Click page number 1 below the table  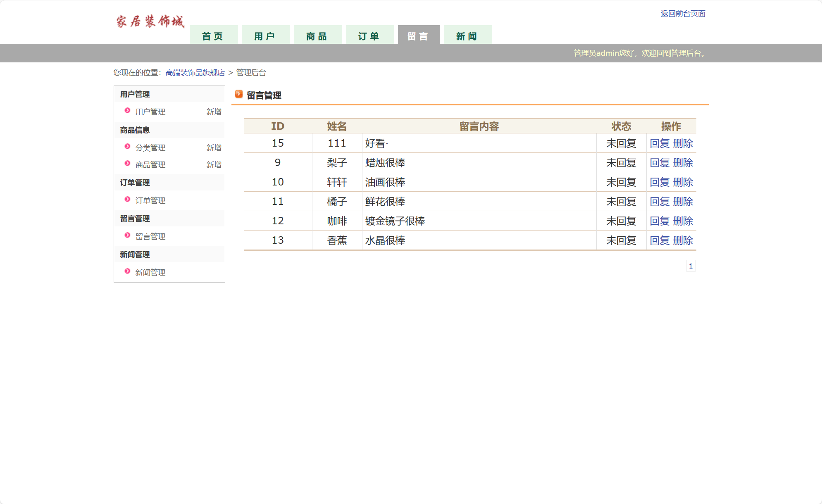(x=691, y=266)
